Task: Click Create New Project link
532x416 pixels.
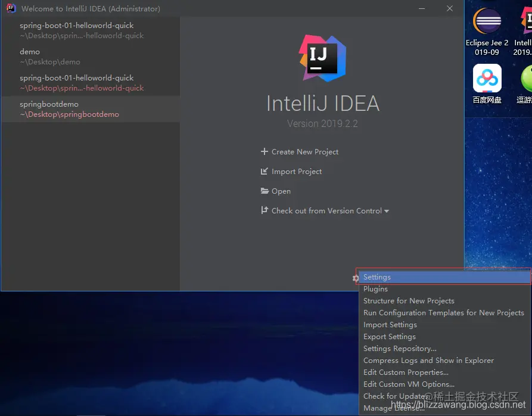Action: click(x=304, y=151)
